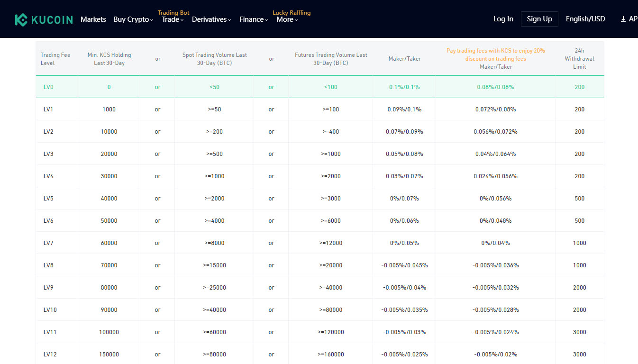Select the LV11 row label

(50, 332)
